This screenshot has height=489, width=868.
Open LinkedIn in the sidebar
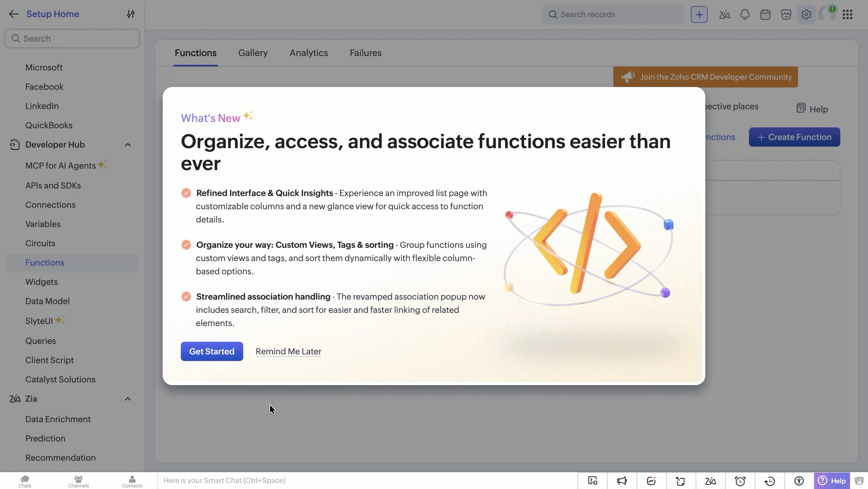[x=42, y=106]
